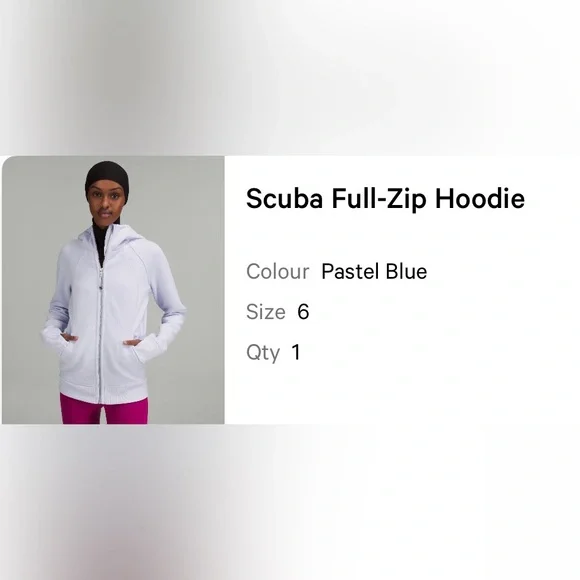Click the Qty label

point(263,353)
